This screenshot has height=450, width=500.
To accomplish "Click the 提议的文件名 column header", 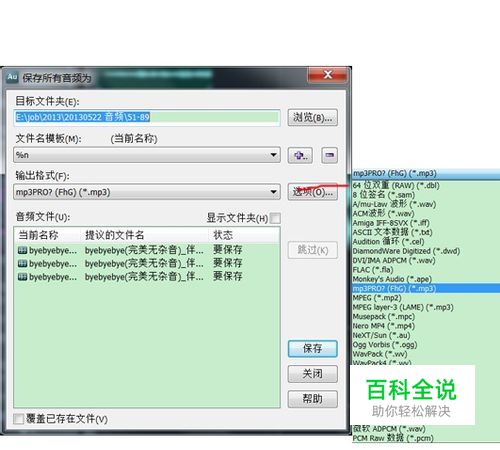I will click(144, 235).
